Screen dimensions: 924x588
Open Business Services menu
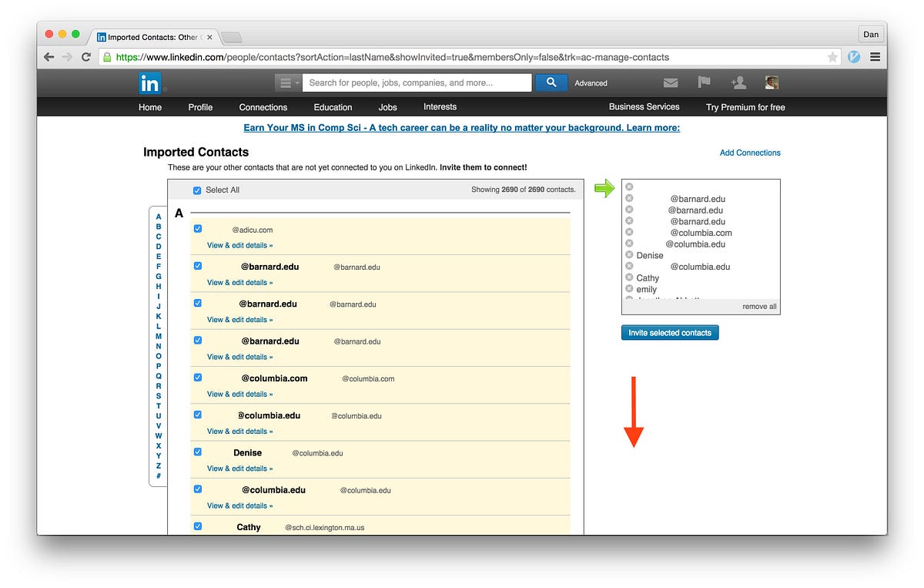644,107
